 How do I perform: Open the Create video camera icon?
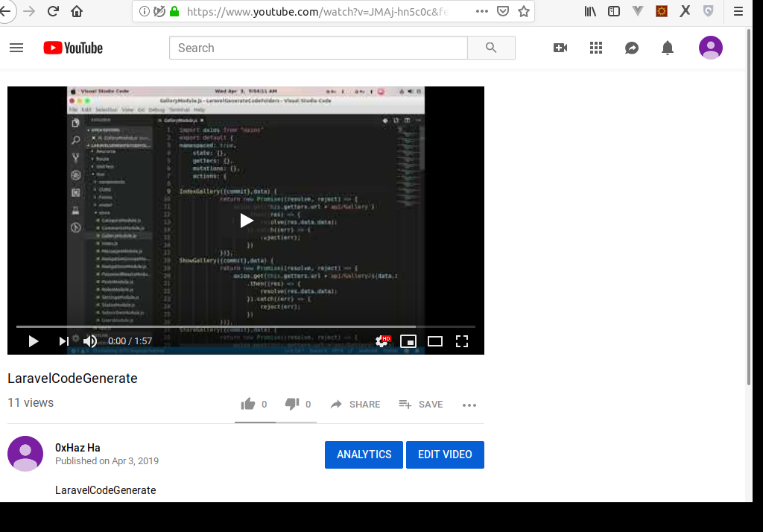(x=560, y=48)
